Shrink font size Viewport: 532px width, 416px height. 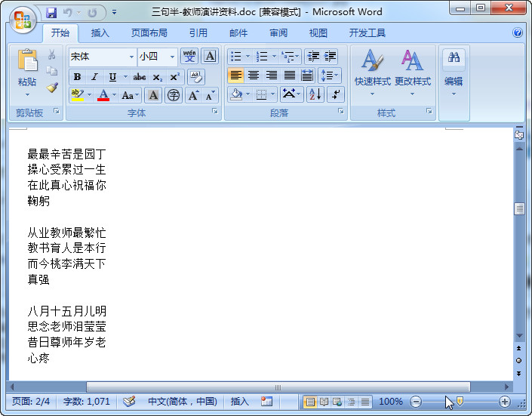pos(210,95)
